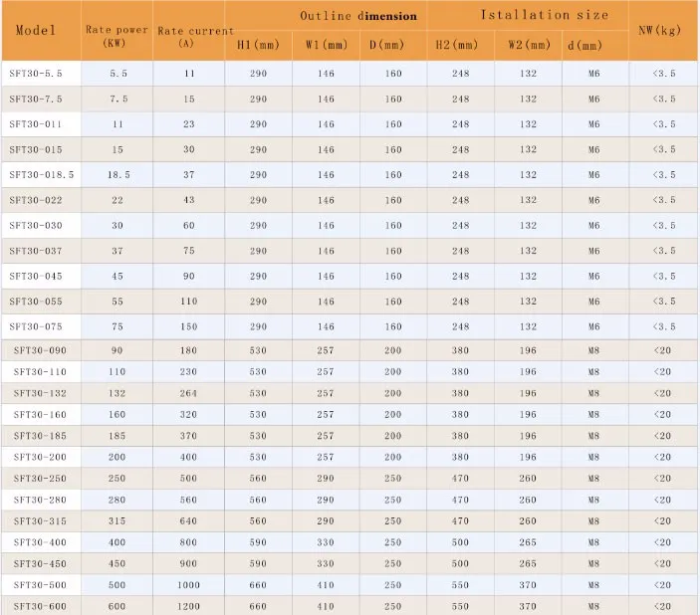Select the Rate power (KW) header
The width and height of the screenshot is (700, 615).
click(x=117, y=36)
